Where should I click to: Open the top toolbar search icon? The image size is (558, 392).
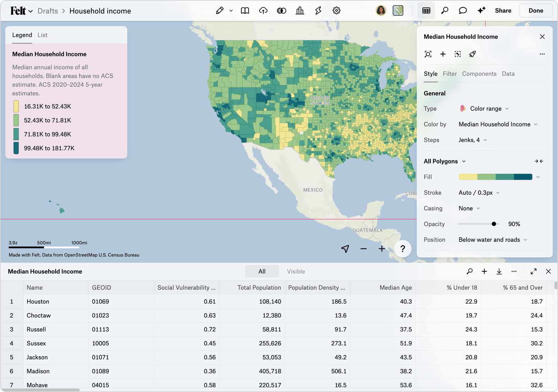[445, 11]
